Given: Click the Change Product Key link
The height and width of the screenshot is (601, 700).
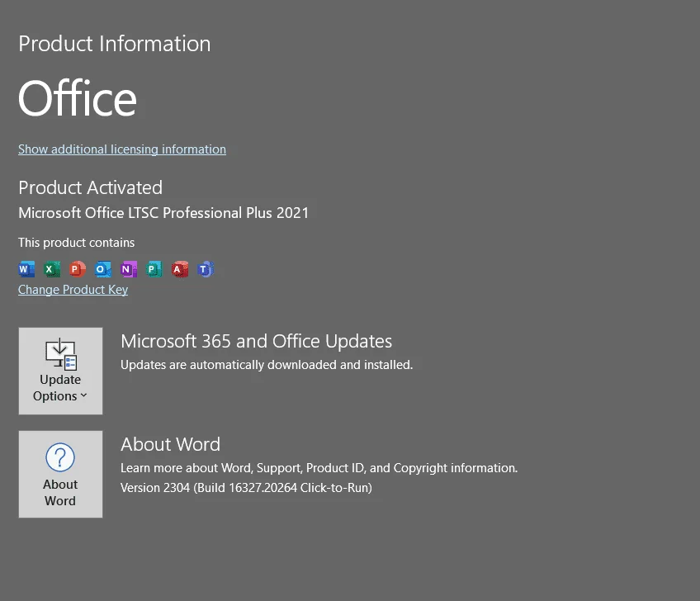Looking at the screenshot, I should (73, 290).
